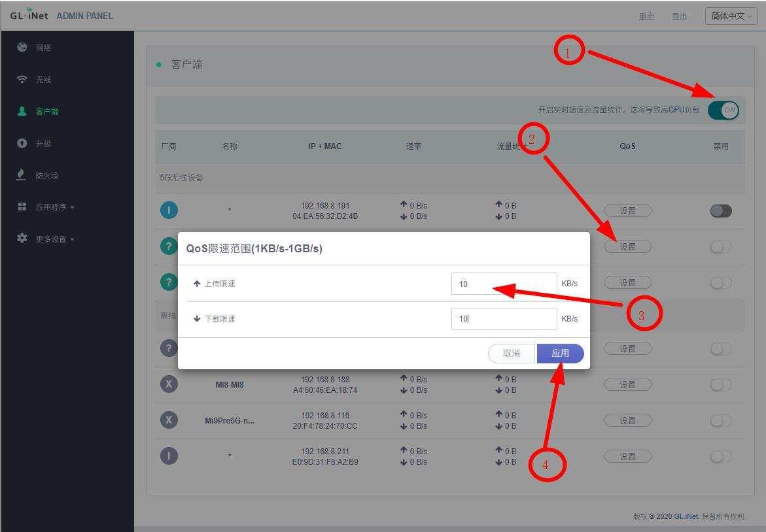This screenshot has width=766, height=532.
Task: Click IP address 192.168.8.188
Action: 325,379
